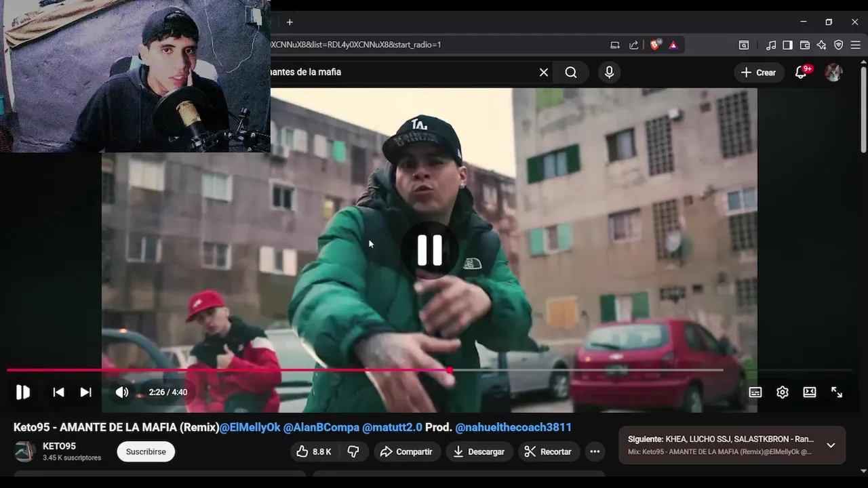Go to the previous video
The width and height of the screenshot is (868, 488).
coord(59,392)
